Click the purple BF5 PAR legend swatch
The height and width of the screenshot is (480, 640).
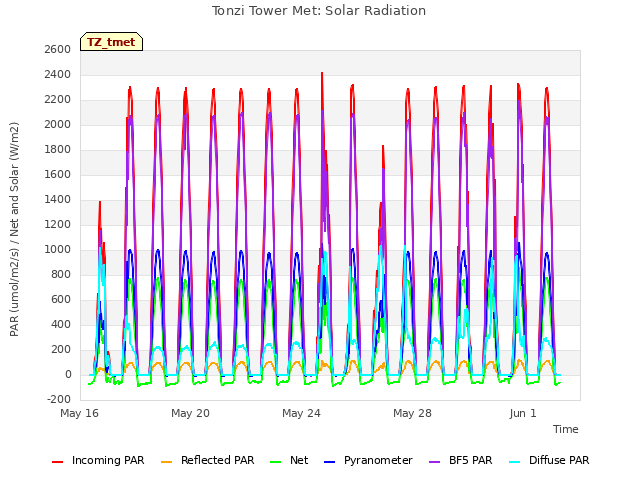(435, 462)
